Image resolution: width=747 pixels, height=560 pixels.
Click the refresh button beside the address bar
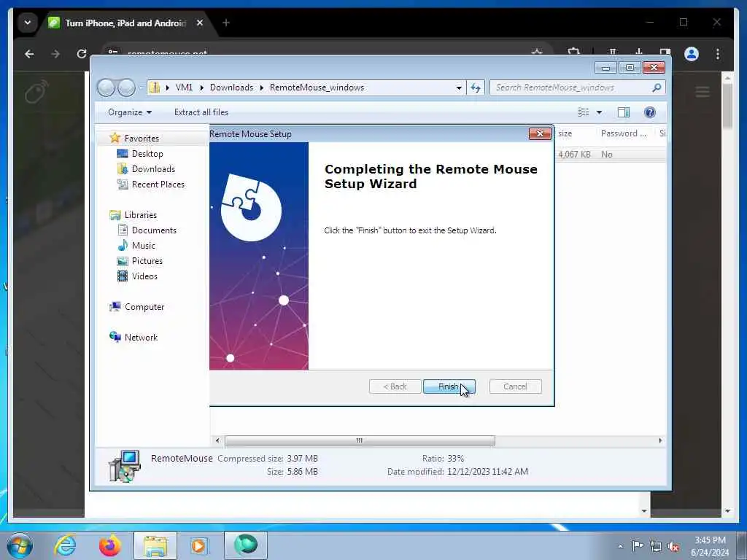476,87
